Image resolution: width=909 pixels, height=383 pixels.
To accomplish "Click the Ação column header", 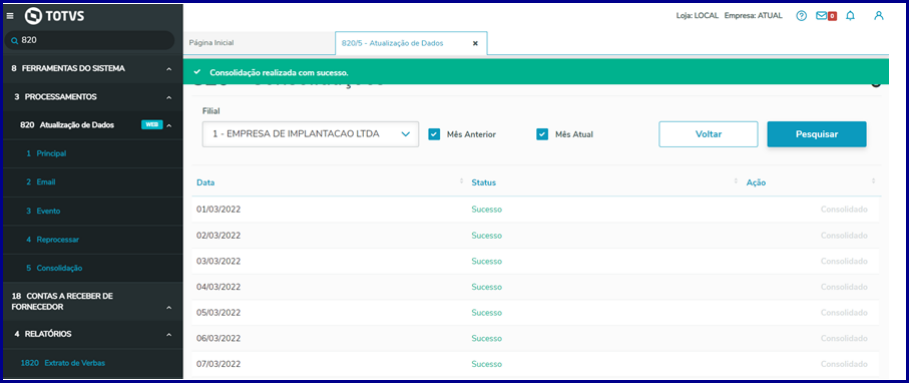I will pyautogui.click(x=756, y=183).
